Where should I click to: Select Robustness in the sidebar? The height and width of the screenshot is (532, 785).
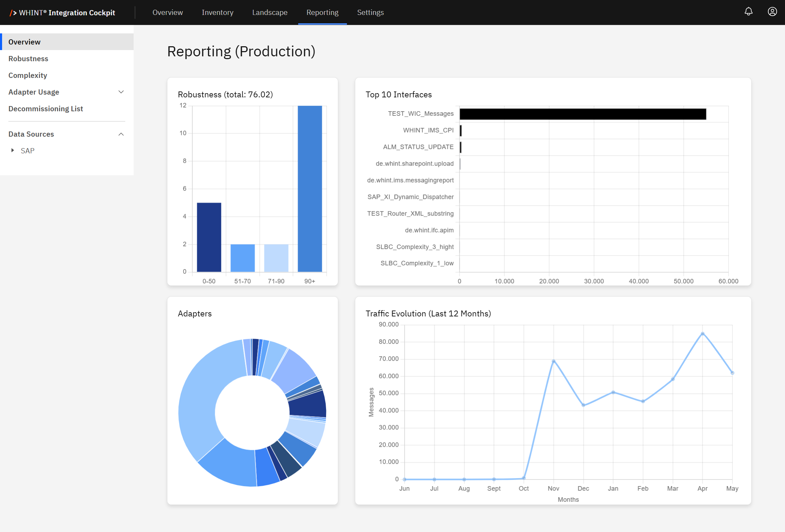point(28,58)
